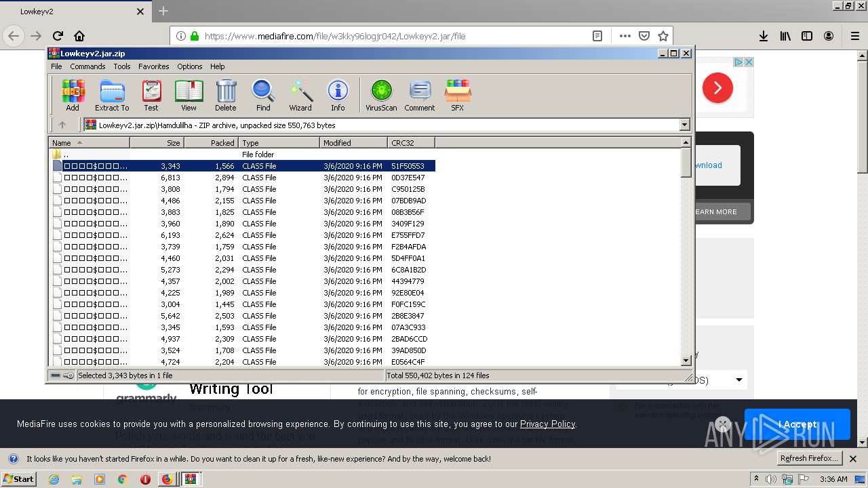Click the Extract To toolbar icon

[x=112, y=95]
